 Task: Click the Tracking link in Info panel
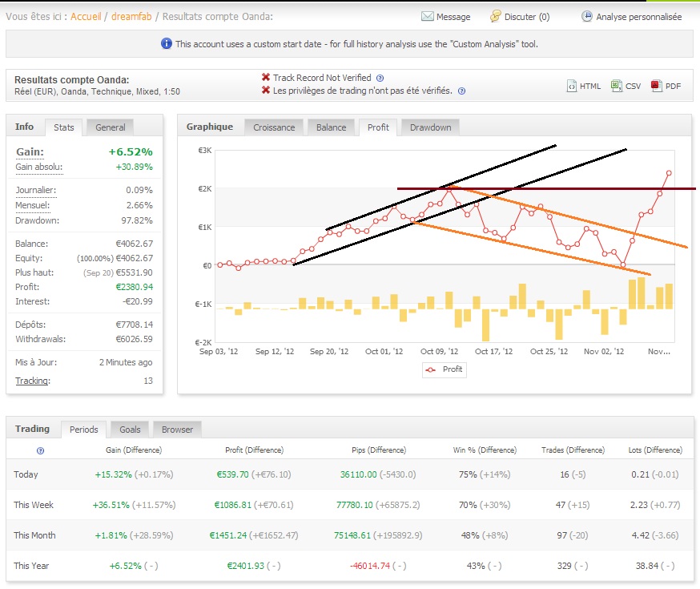tap(32, 381)
